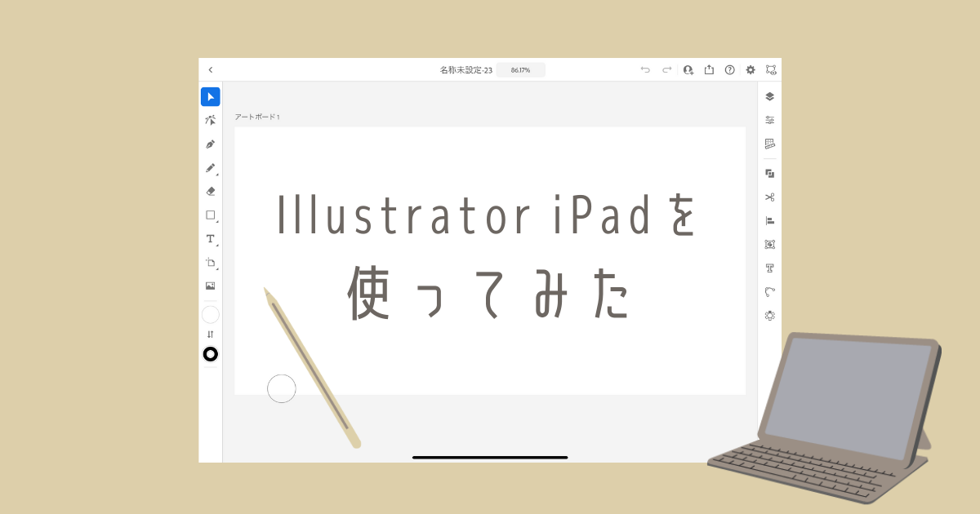Select the Artboard tool
This screenshot has width=980, height=514.
pyautogui.click(x=211, y=263)
